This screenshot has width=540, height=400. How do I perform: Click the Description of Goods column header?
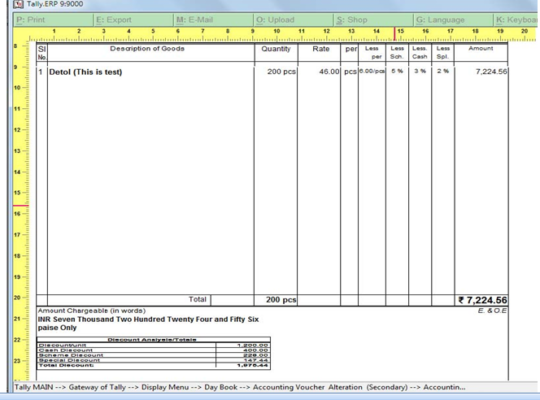tap(147, 49)
